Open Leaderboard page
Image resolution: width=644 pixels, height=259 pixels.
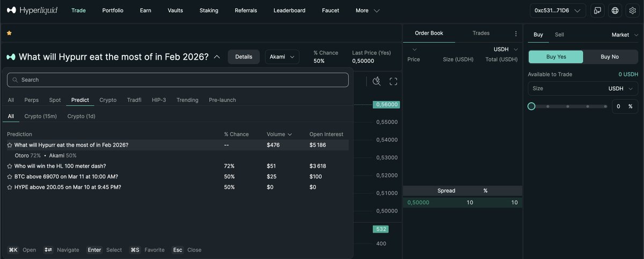tap(289, 10)
